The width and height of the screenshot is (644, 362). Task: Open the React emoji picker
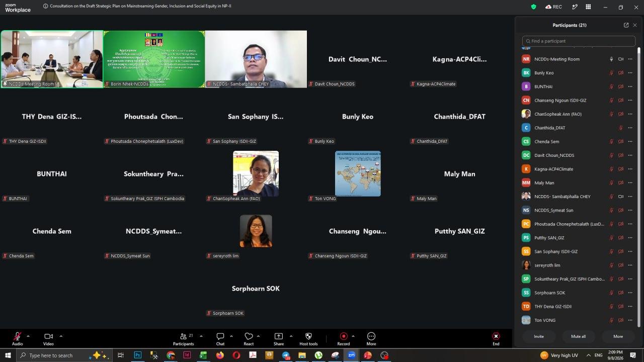click(x=249, y=339)
